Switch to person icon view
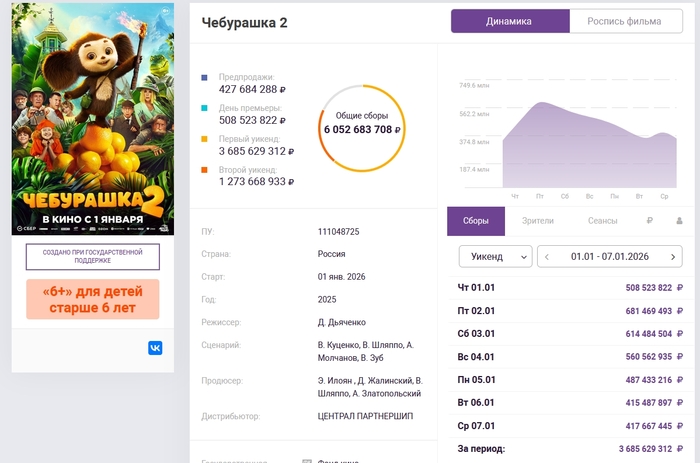This screenshot has width=700, height=463. click(679, 221)
